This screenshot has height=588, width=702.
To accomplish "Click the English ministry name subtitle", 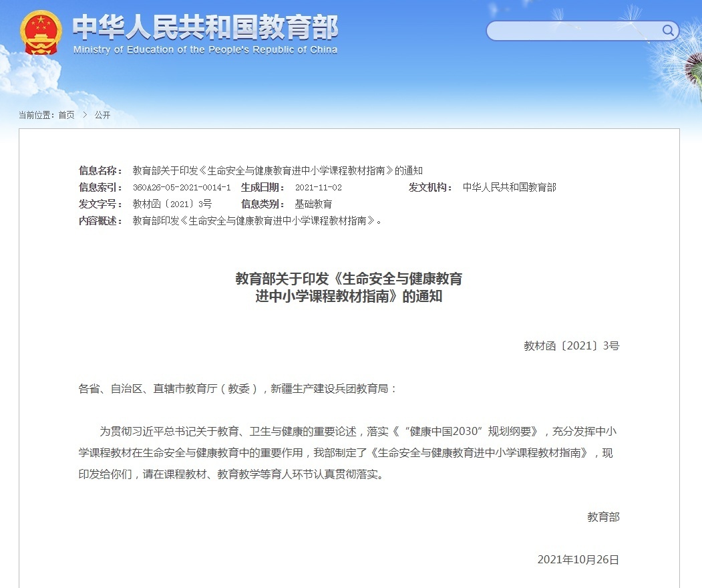I will coord(206,49).
